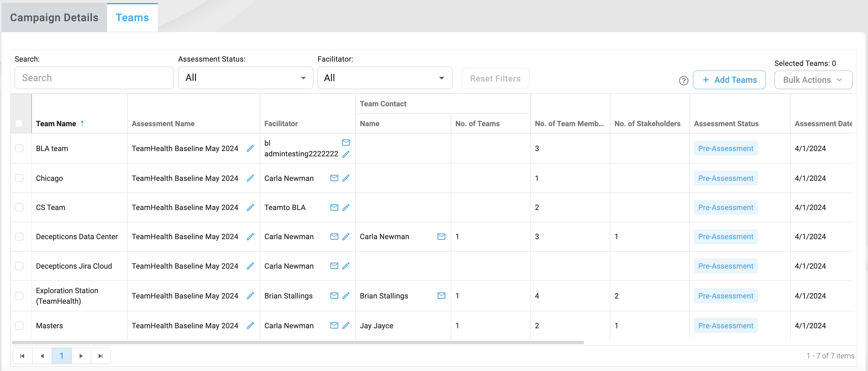The image size is (868, 371).
Task: Edit facilitator in Decepticons Data Center row
Action: point(346,237)
